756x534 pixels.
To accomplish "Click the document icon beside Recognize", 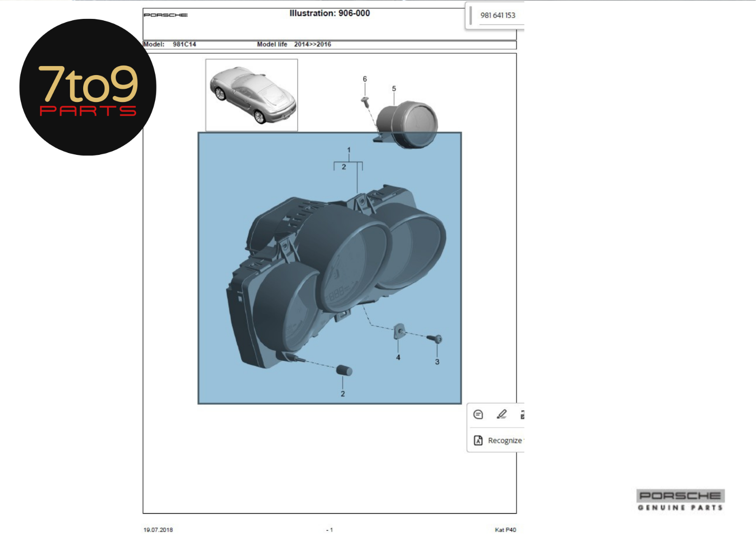I will tap(478, 441).
